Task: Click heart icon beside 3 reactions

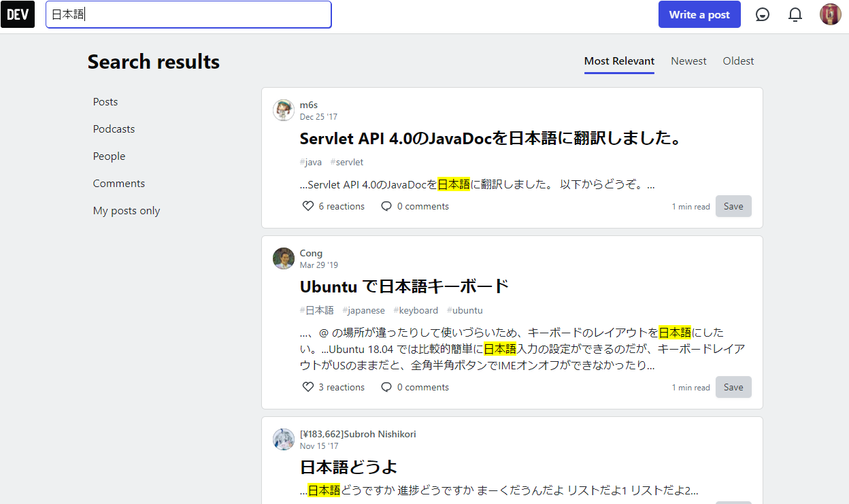Action: tap(308, 387)
